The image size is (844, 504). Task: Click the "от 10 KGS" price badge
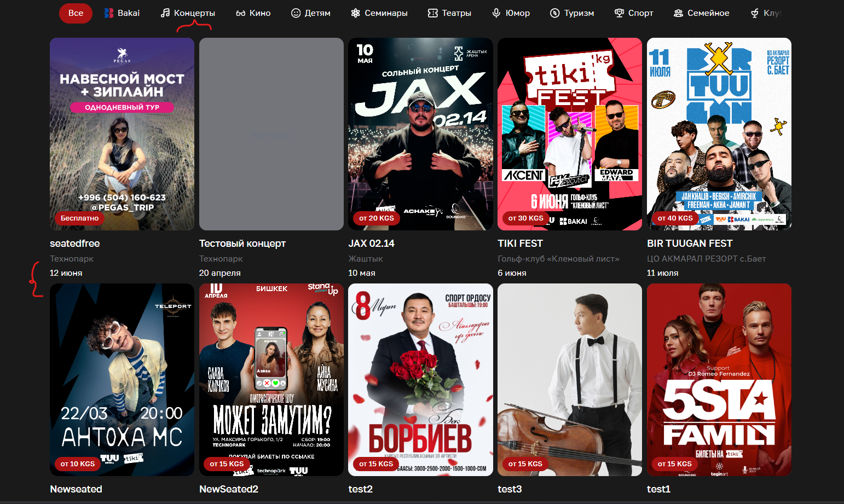point(78,464)
